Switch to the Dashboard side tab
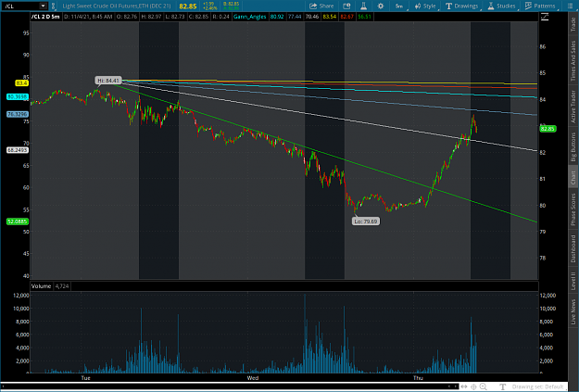Image resolution: width=579 pixels, height=392 pixels. pyautogui.click(x=573, y=248)
